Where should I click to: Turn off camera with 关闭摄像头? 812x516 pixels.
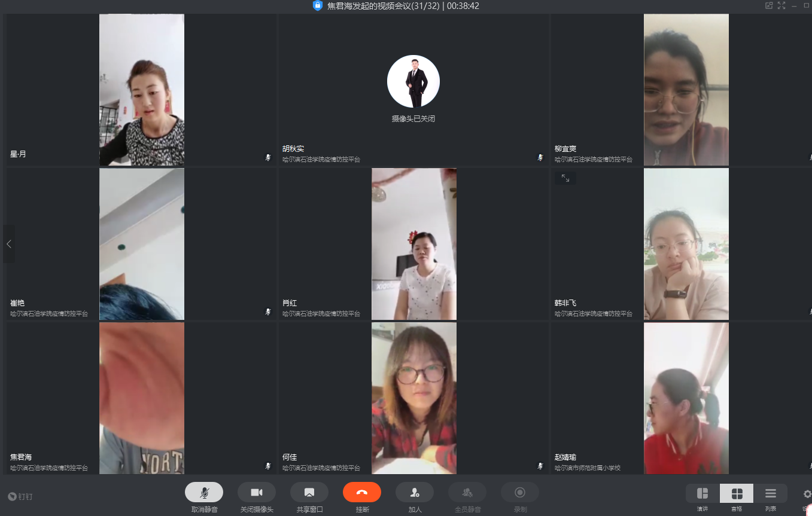point(257,492)
